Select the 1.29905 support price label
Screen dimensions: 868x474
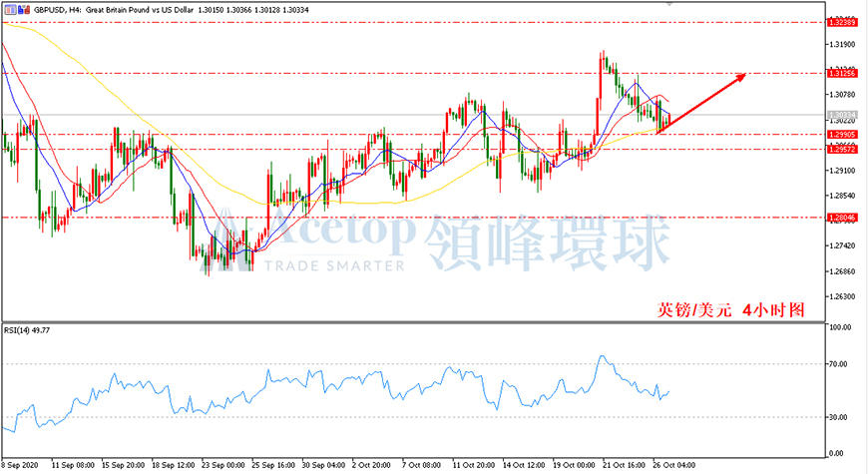pyautogui.click(x=842, y=135)
